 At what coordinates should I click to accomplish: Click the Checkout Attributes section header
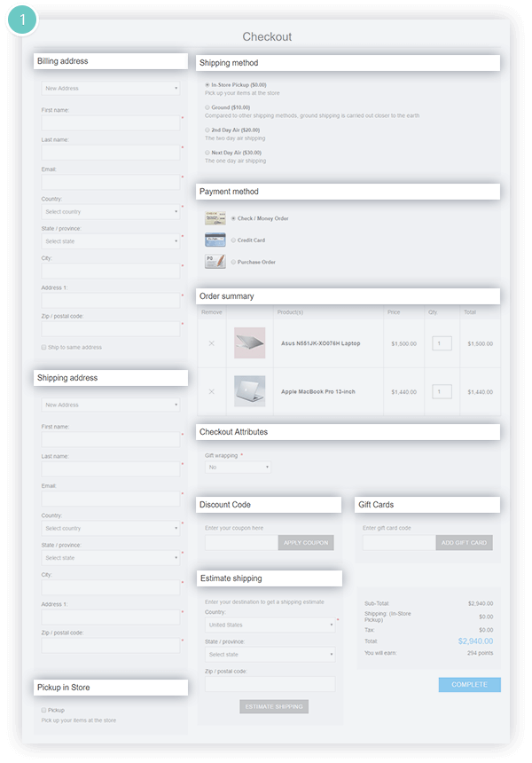tap(348, 432)
